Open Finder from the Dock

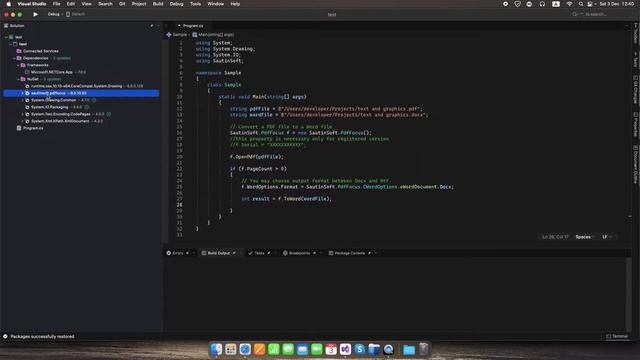(x=216, y=349)
